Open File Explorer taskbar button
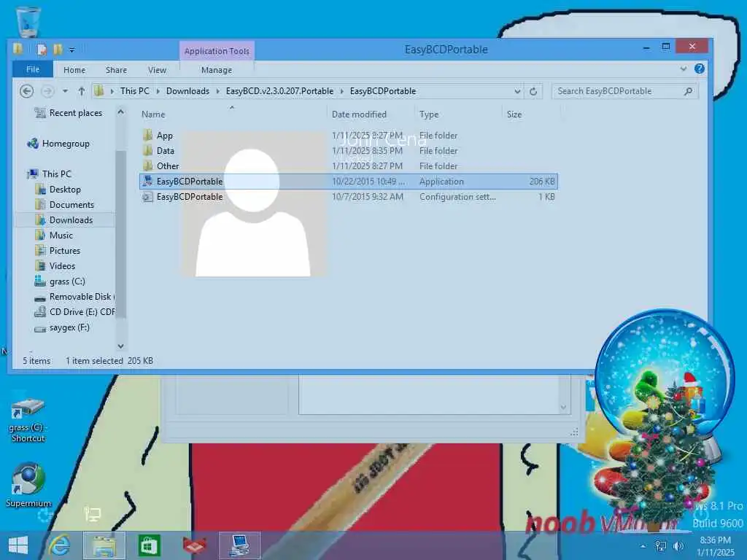Viewport: 747px width, 560px height. [104, 545]
